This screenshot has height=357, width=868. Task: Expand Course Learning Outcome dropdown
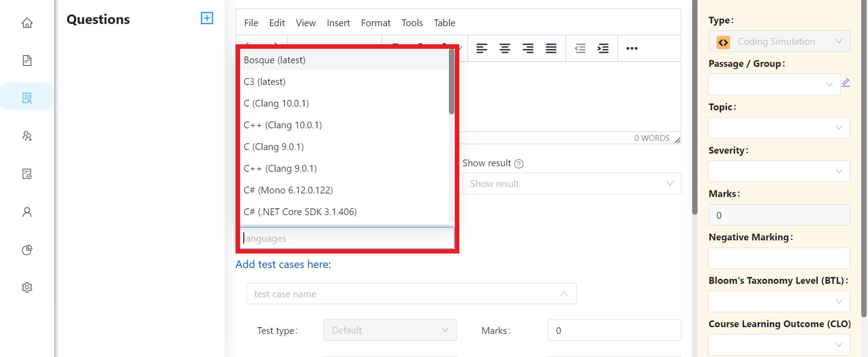[779, 345]
